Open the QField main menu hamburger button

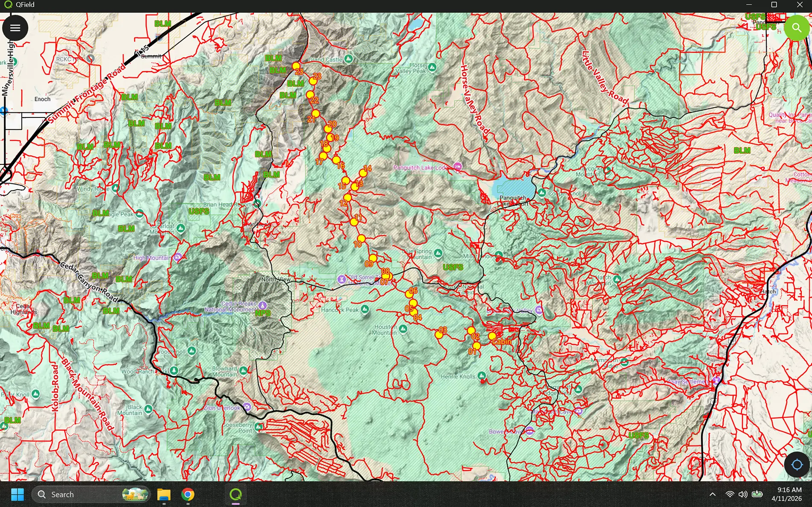coord(15,28)
